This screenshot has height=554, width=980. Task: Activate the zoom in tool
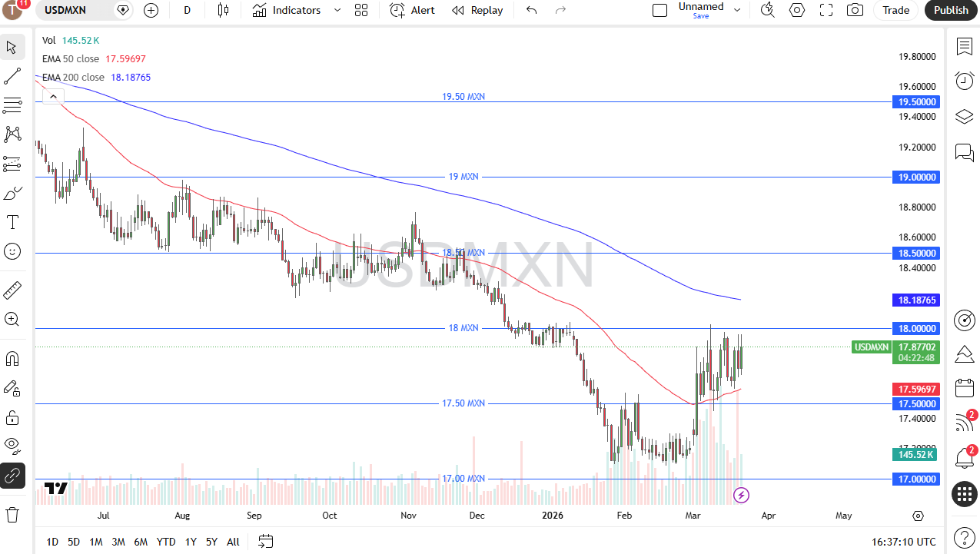12,320
